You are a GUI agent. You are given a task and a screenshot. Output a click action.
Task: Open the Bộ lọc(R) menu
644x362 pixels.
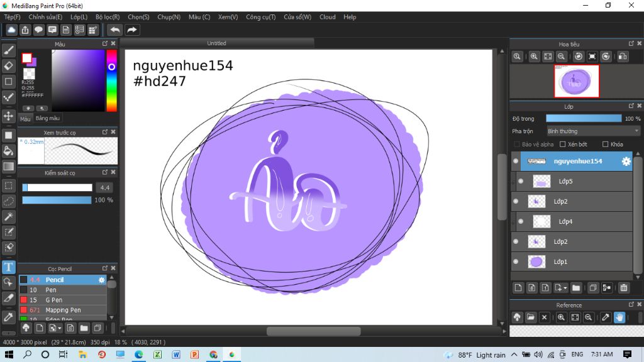(108, 17)
